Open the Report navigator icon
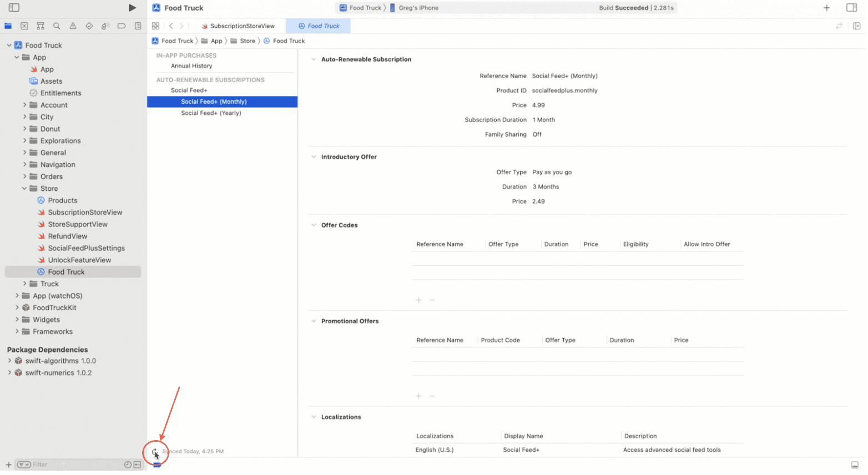The width and height of the screenshot is (868, 475). click(x=138, y=26)
